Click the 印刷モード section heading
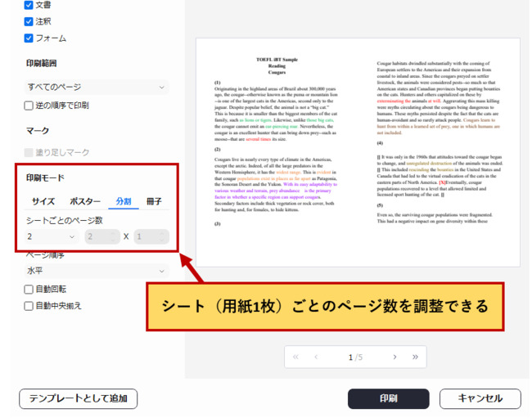Image resolution: width=532 pixels, height=418 pixels. pos(45,178)
